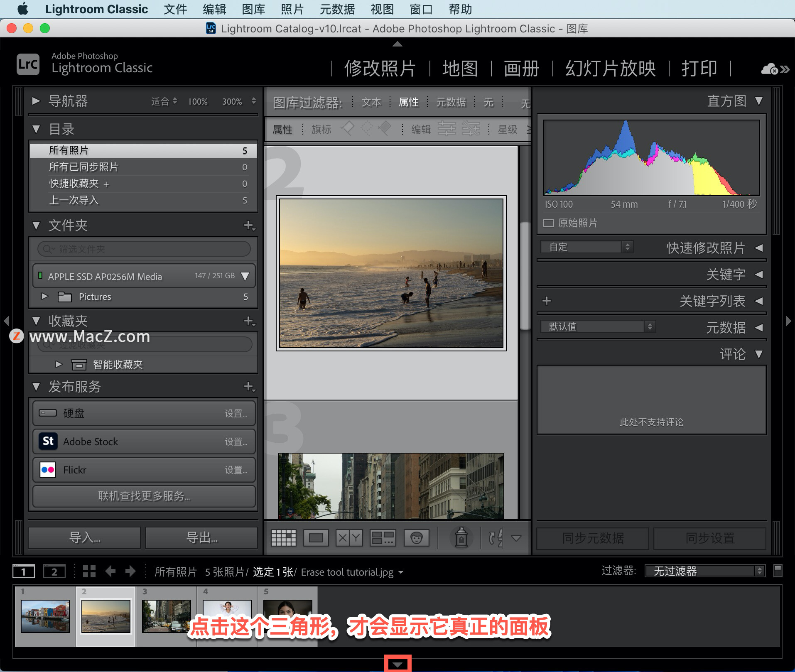Click the hard drive publish icon
The height and width of the screenshot is (672, 795).
click(48, 413)
